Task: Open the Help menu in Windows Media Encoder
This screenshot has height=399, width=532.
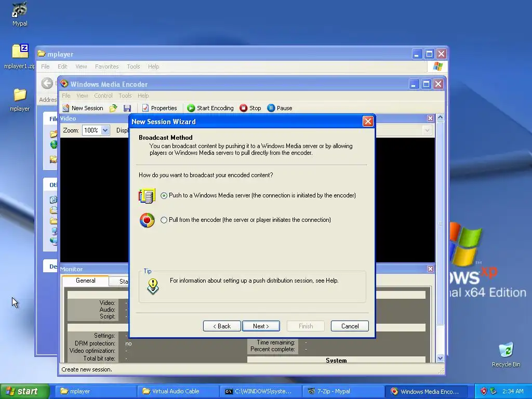Action: [x=143, y=96]
